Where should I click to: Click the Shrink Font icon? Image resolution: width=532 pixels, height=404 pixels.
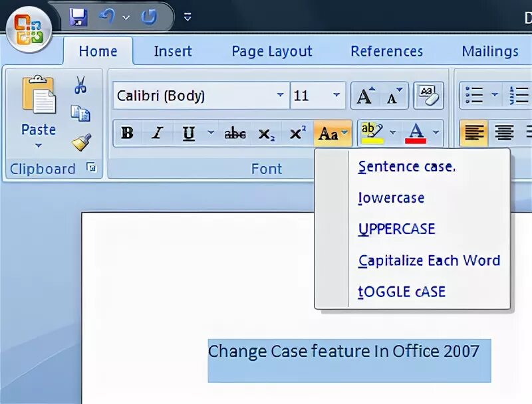point(394,96)
